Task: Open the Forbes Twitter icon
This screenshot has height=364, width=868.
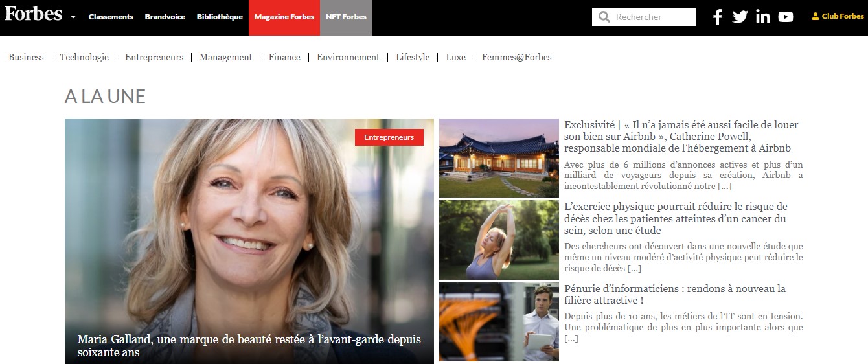Action: [x=740, y=17]
